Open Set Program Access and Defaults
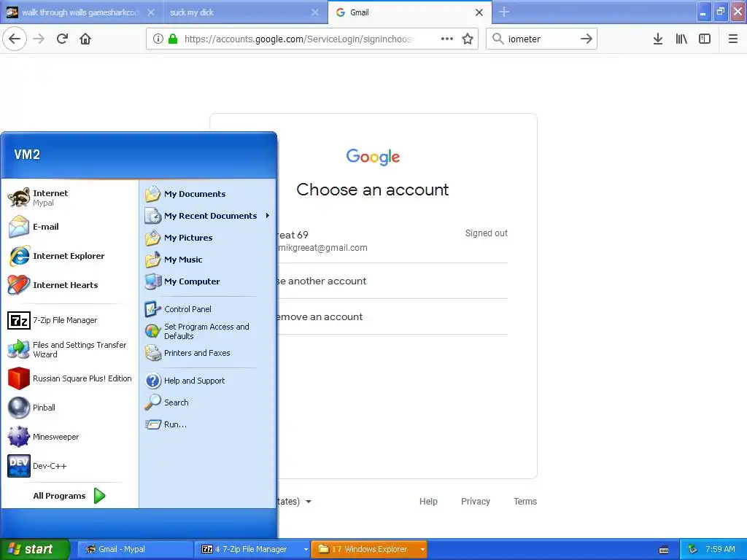The width and height of the screenshot is (747, 560). 208,331
